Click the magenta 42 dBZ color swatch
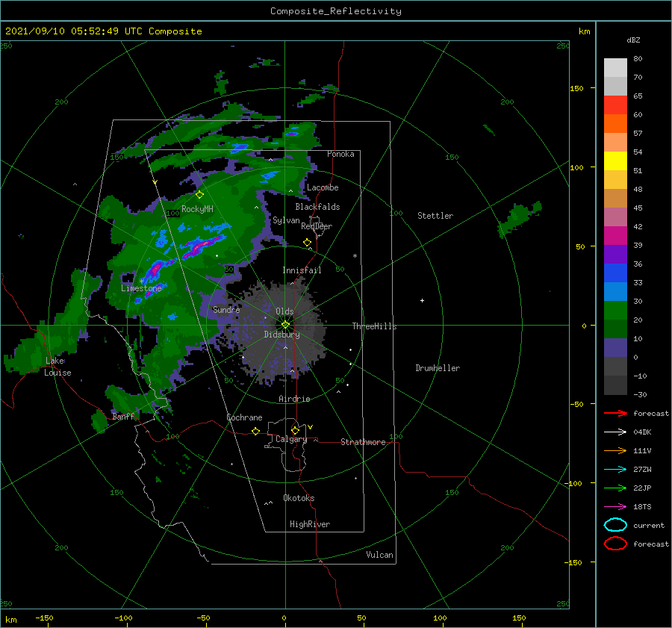The image size is (672, 628). click(x=615, y=235)
